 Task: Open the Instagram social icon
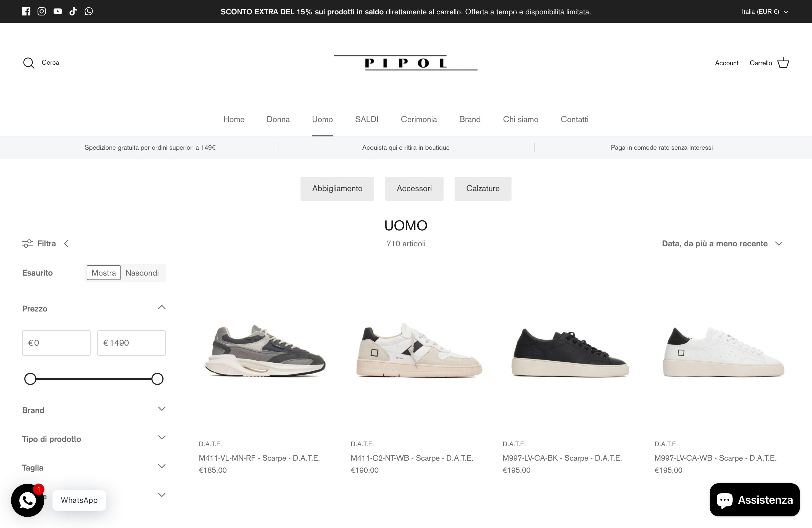pos(42,12)
